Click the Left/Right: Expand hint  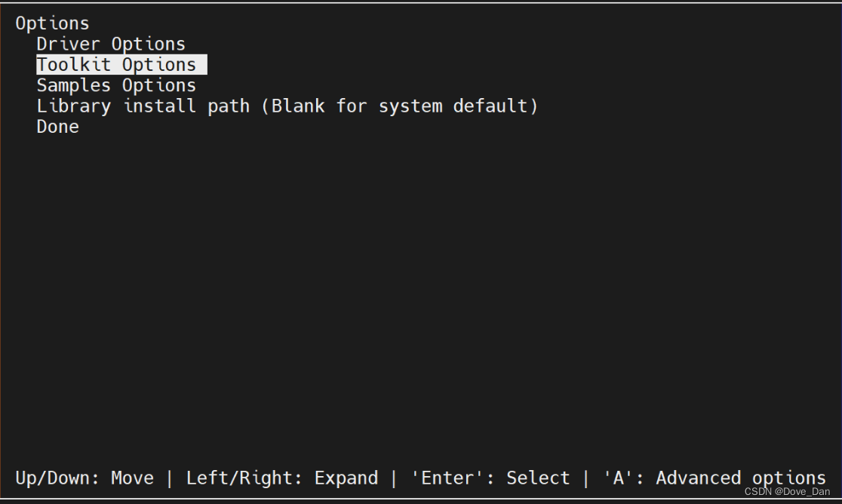(x=283, y=478)
